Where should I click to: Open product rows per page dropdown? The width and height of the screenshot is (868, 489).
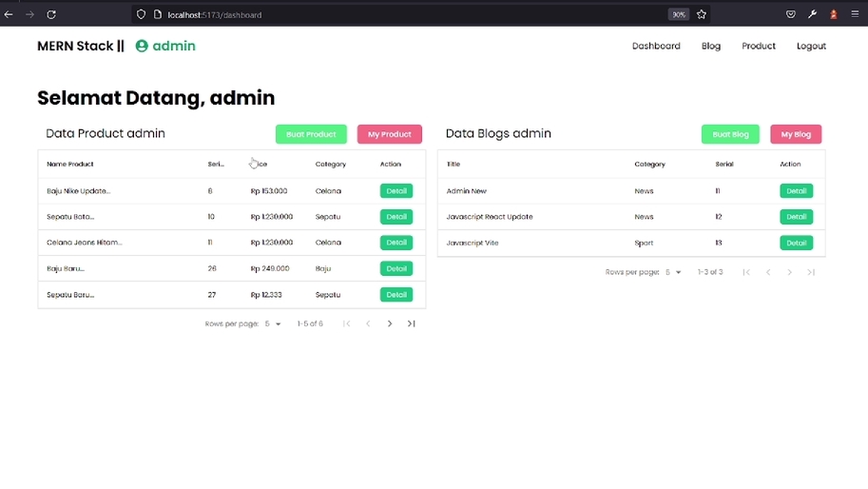coord(272,323)
